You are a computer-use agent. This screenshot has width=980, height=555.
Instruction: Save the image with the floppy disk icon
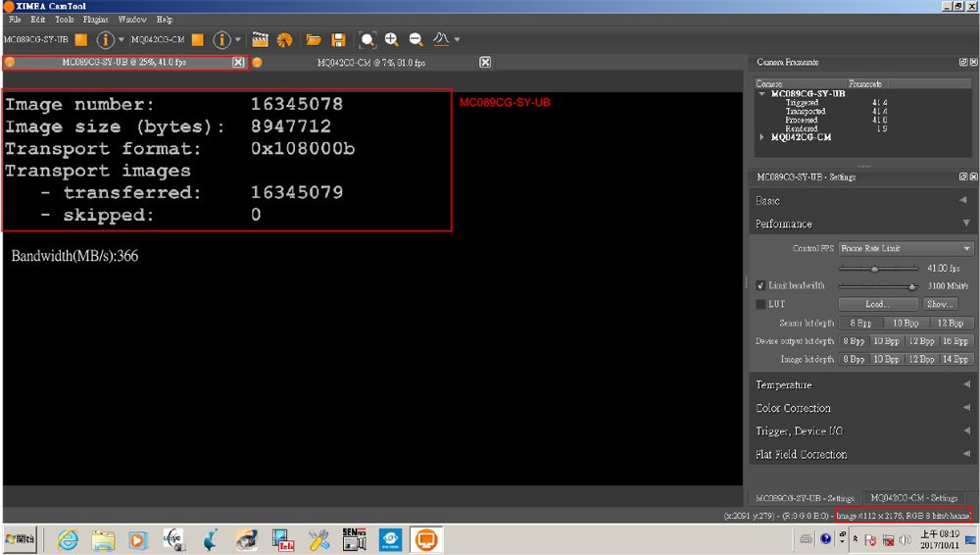click(x=338, y=40)
